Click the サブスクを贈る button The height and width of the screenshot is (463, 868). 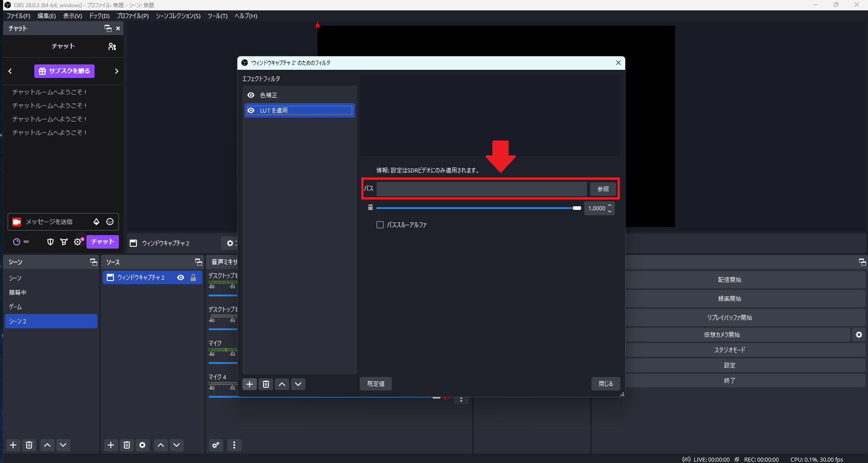64,71
